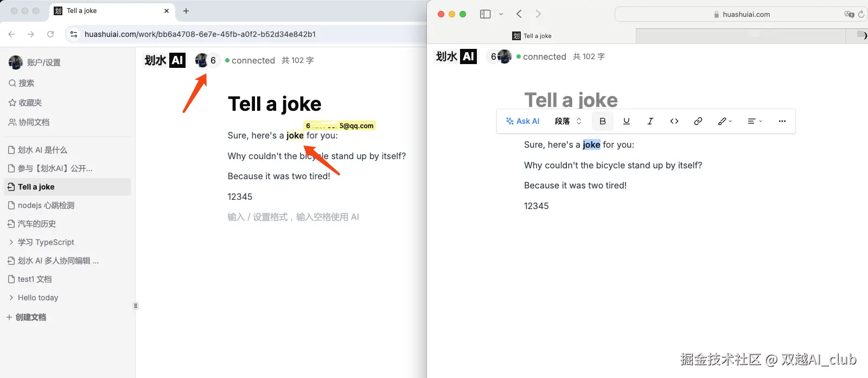Expand the Hello today folder
The image size is (868, 378).
click(11, 298)
